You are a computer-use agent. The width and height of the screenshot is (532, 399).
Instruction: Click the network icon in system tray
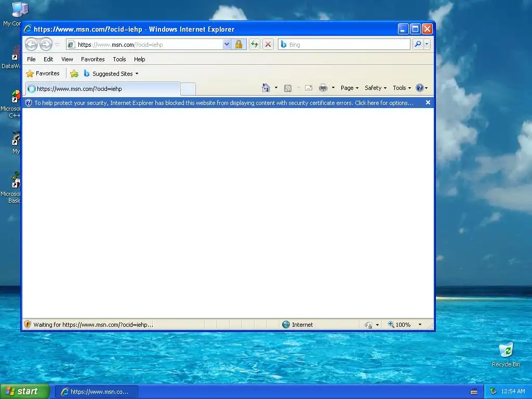(x=494, y=392)
